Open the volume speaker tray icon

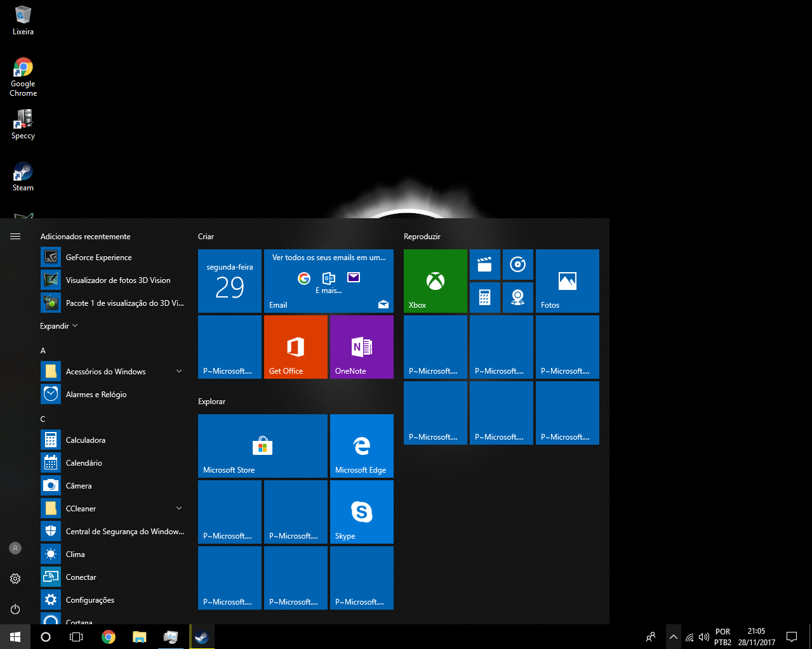[704, 637]
